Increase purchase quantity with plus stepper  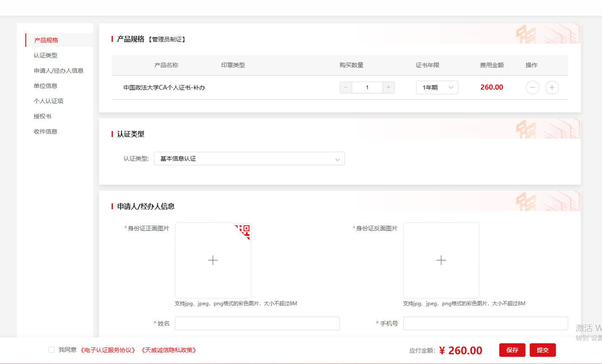389,88
